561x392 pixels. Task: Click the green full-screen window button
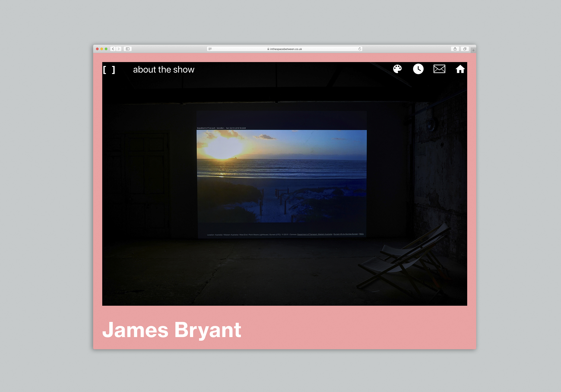(106, 49)
